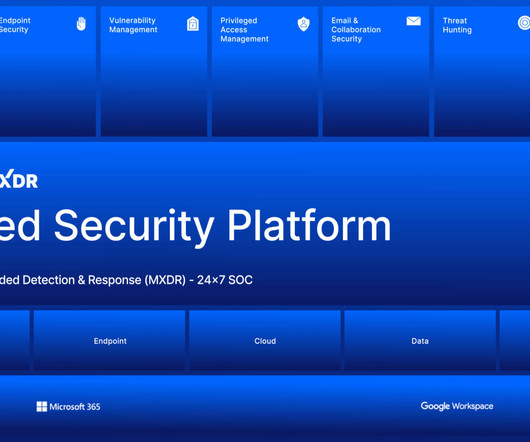Click the Security Platform headline
530x442 pixels.
click(x=195, y=226)
